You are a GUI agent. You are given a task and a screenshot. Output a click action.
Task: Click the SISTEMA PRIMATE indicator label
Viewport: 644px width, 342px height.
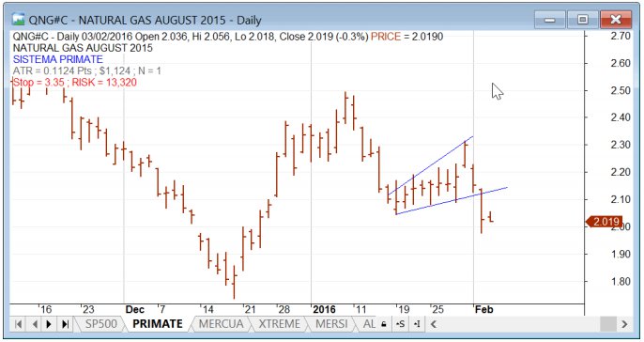click(58, 59)
